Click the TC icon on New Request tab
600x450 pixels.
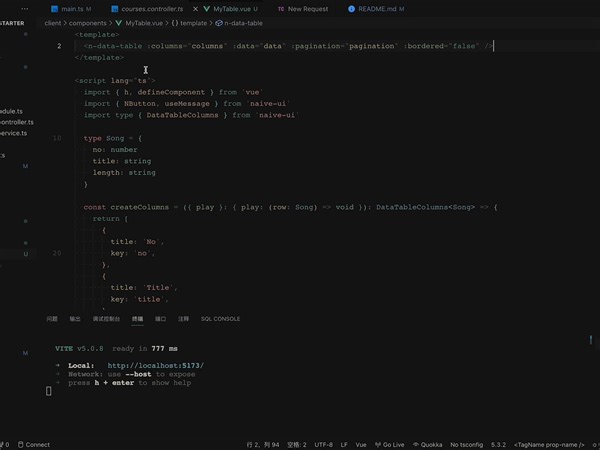tap(281, 9)
